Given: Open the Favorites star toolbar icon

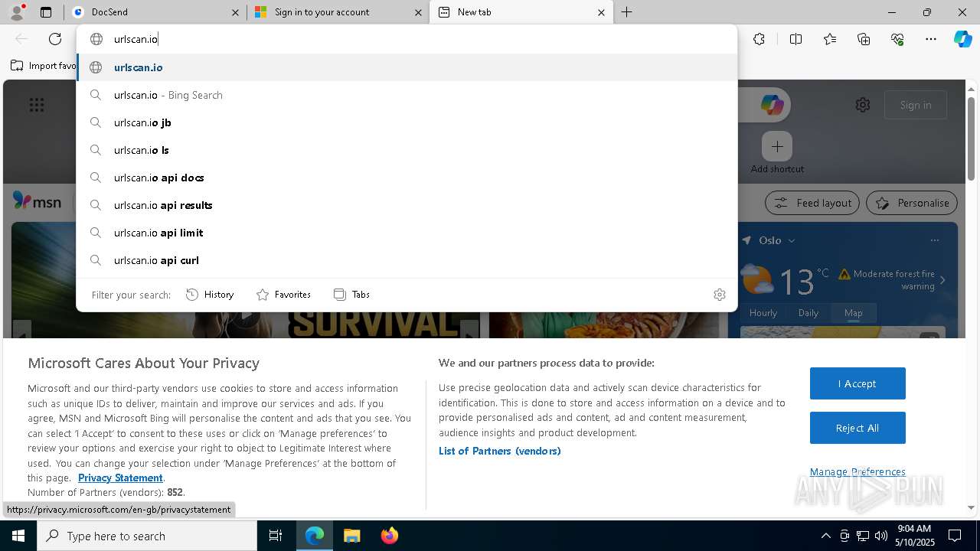Looking at the screenshot, I should [x=830, y=39].
